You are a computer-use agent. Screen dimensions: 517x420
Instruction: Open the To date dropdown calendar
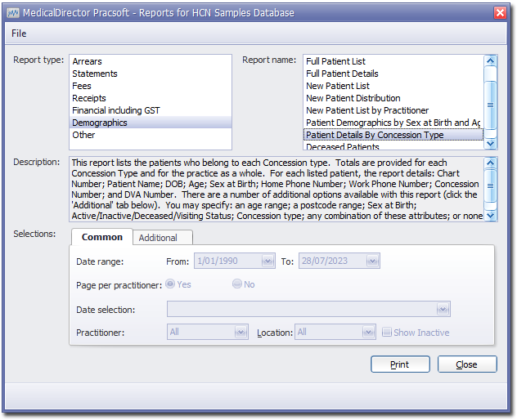pyautogui.click(x=372, y=261)
